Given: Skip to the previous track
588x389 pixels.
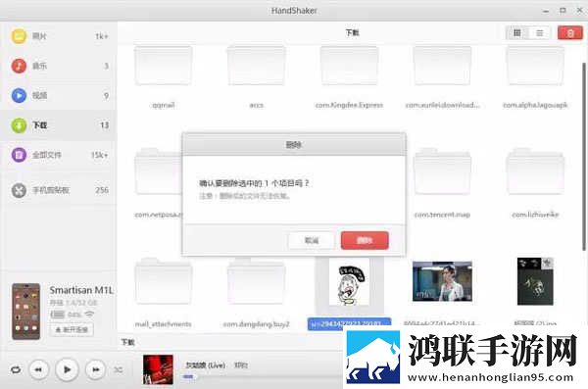Looking at the screenshot, I should [38, 369].
